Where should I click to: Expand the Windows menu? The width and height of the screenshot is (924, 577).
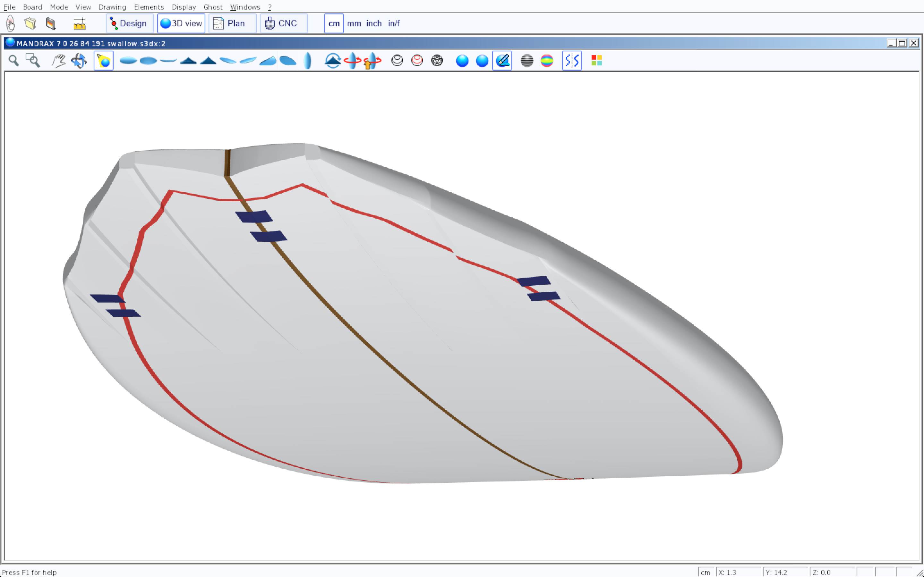coord(245,7)
